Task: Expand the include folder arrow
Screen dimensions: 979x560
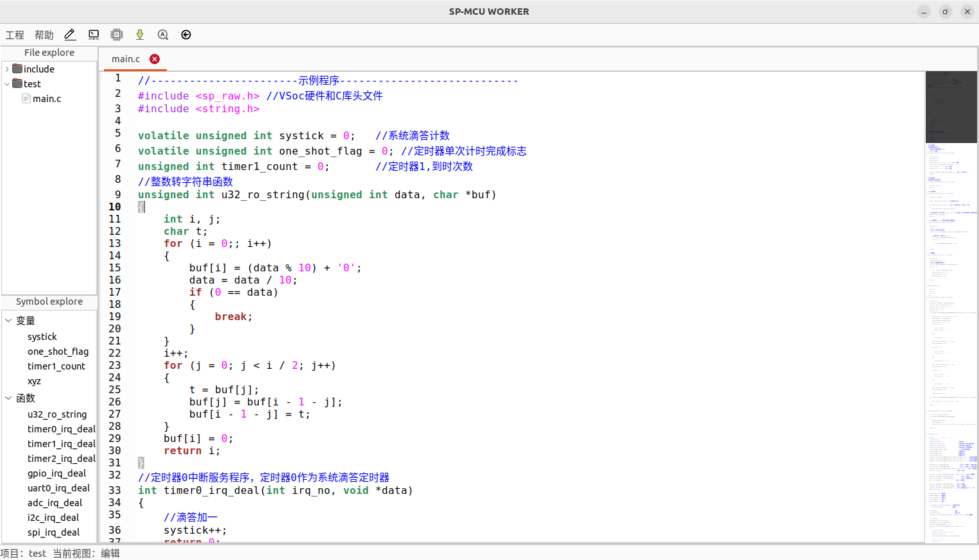Action: click(x=7, y=69)
